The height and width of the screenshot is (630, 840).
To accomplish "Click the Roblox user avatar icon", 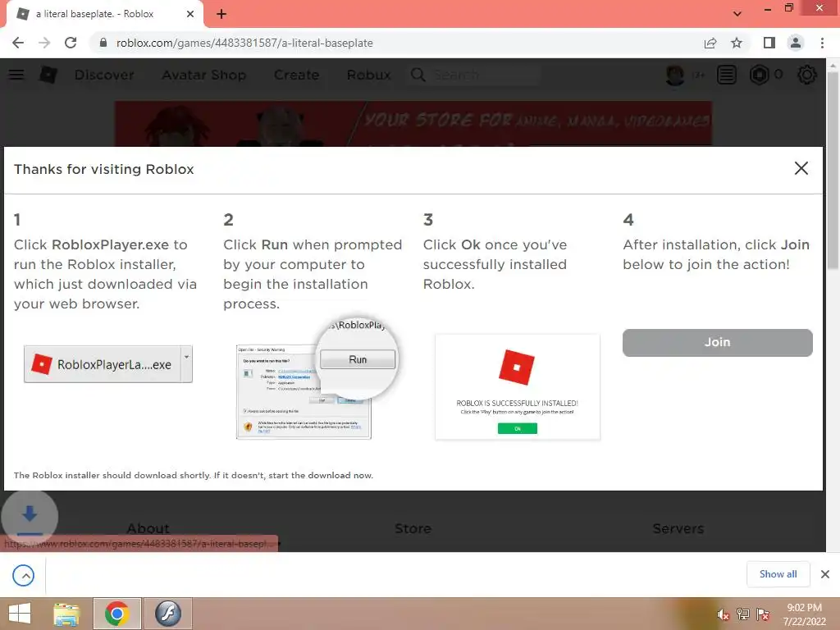I will (675, 75).
